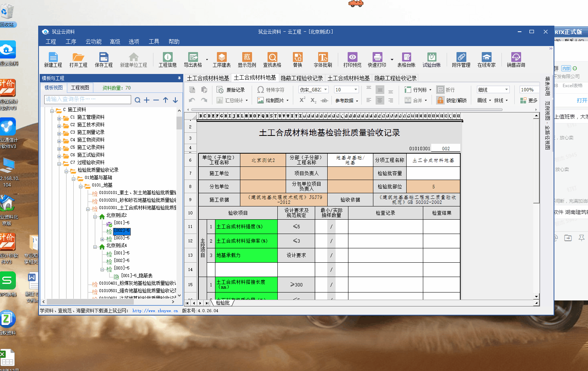Click the 原始记录 button

click(231, 90)
